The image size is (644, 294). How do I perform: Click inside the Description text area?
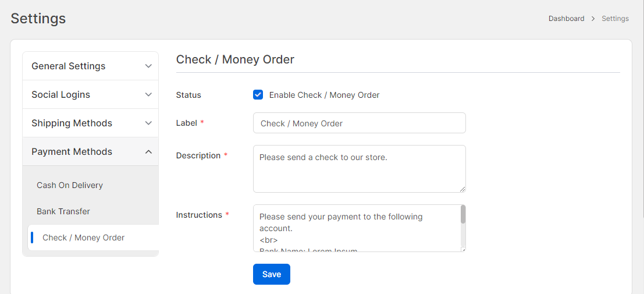pos(359,169)
